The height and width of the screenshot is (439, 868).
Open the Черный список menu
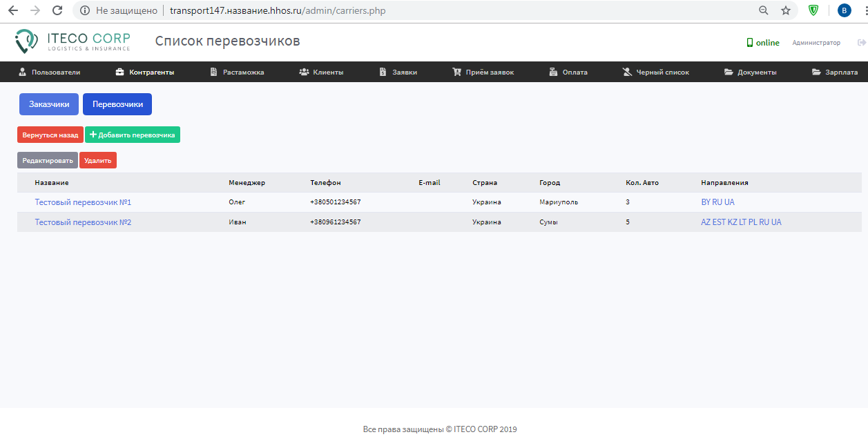[656, 72]
